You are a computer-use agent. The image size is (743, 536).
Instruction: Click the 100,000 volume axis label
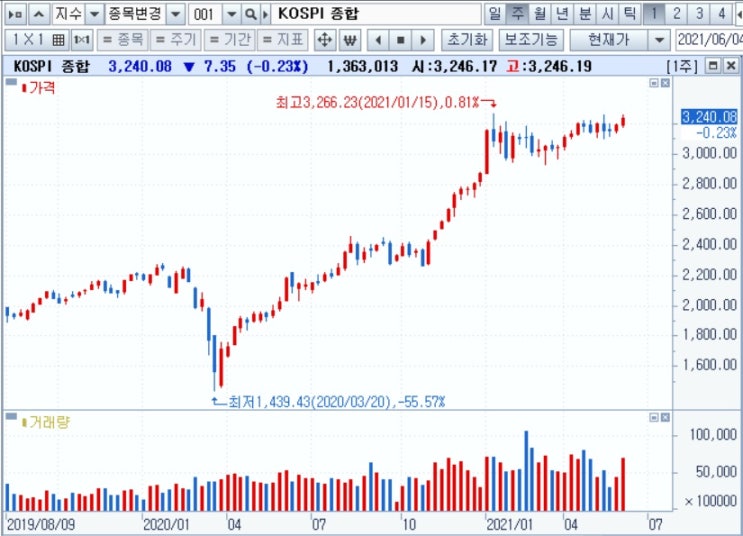713,434
